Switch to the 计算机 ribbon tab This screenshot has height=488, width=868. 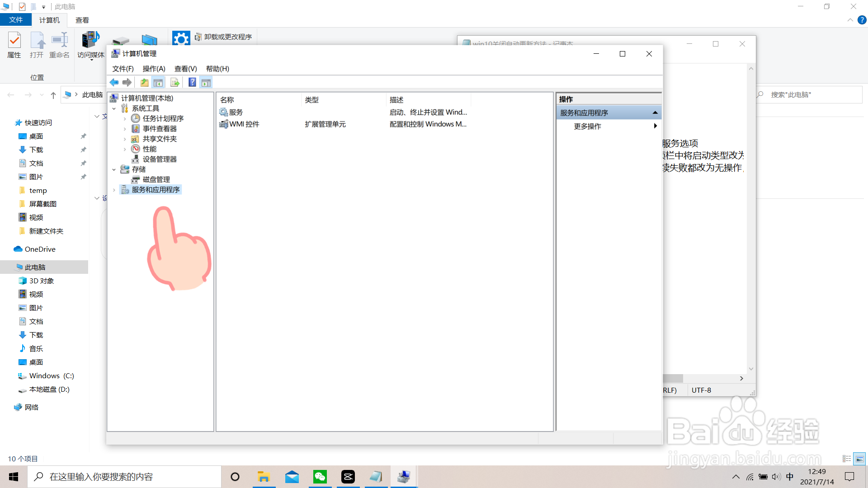[x=49, y=20]
